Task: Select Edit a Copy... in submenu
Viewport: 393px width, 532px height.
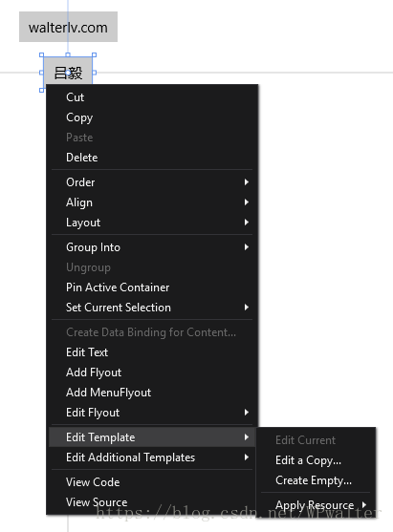Action: click(x=317, y=460)
